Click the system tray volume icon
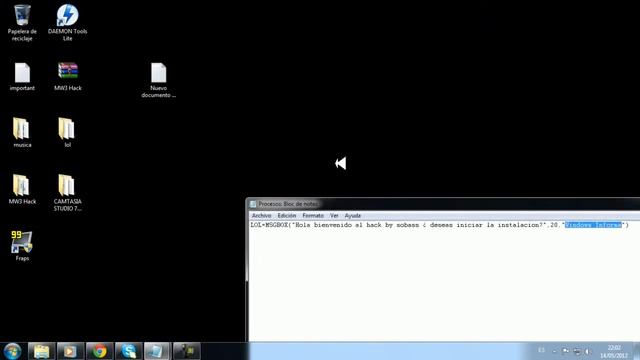This screenshot has height=360, width=640. [x=588, y=351]
